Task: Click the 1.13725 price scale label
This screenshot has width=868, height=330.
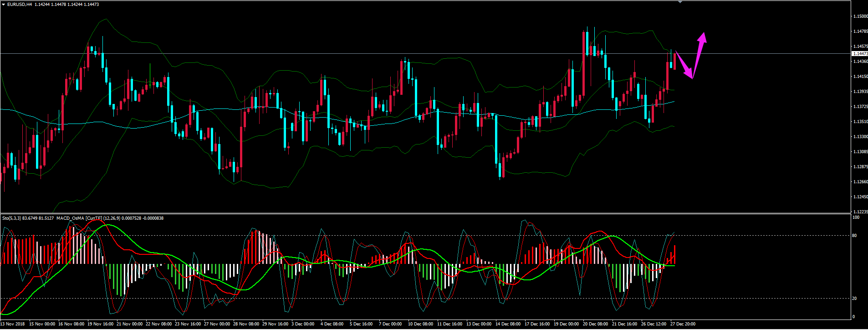Action: [860, 107]
